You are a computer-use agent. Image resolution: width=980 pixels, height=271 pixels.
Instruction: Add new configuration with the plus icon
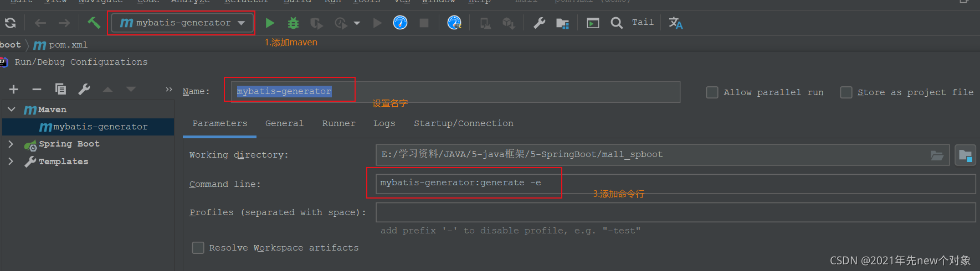pos(14,89)
